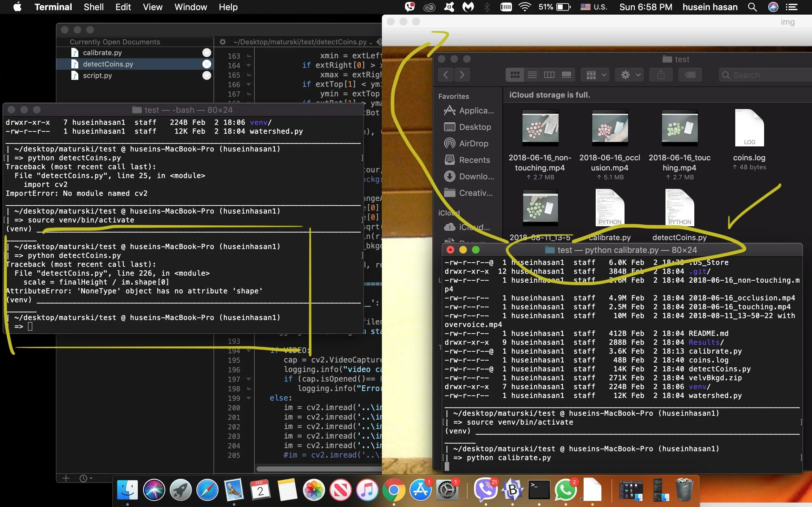Select detectCoins.py in open documents list

point(108,64)
